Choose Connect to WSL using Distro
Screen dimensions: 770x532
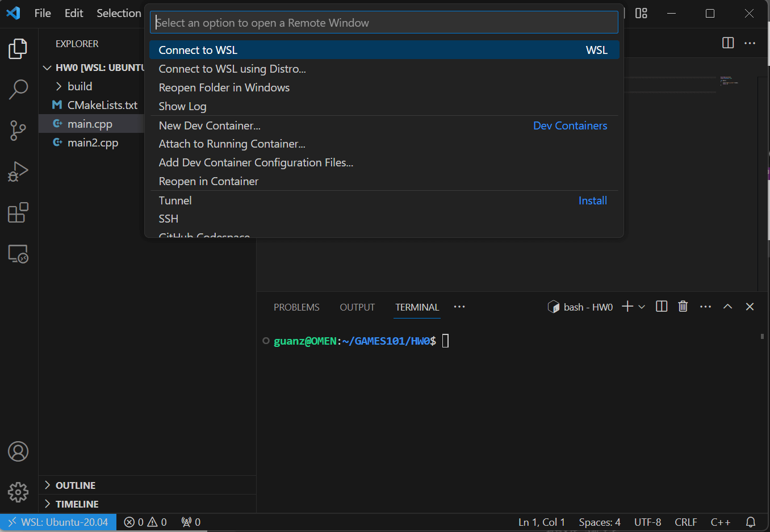tap(384, 69)
